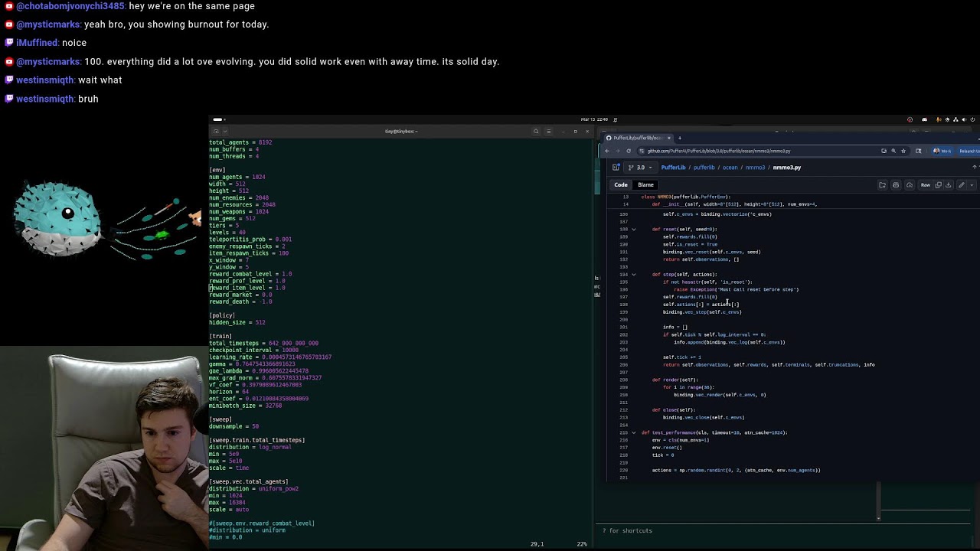This screenshot has height=551, width=980.
Task: Click the open-in-folder icon in file toolbar
Action: 883,185
